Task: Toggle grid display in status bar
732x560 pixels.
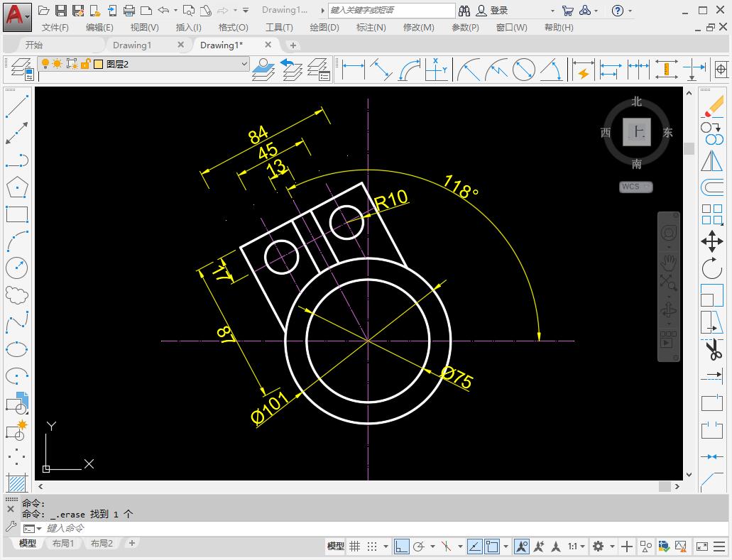Action: pos(354,547)
